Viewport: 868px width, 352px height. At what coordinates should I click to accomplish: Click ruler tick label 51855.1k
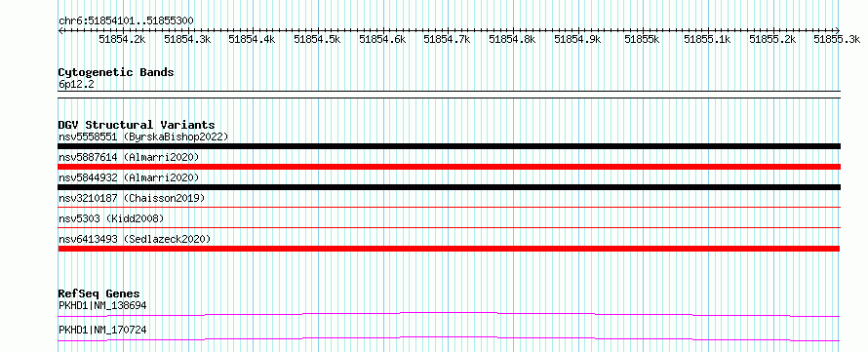pyautogui.click(x=707, y=39)
